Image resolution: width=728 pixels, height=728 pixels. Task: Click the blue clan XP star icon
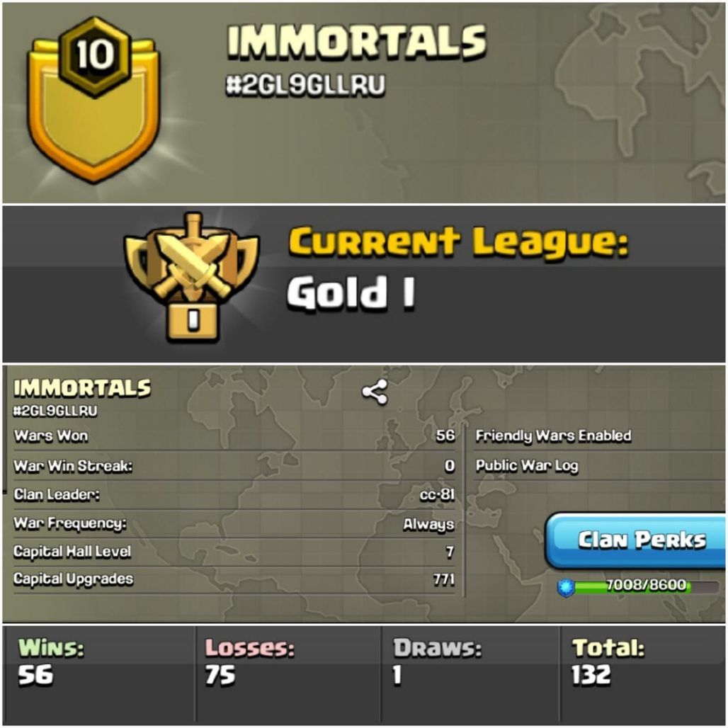(566, 587)
